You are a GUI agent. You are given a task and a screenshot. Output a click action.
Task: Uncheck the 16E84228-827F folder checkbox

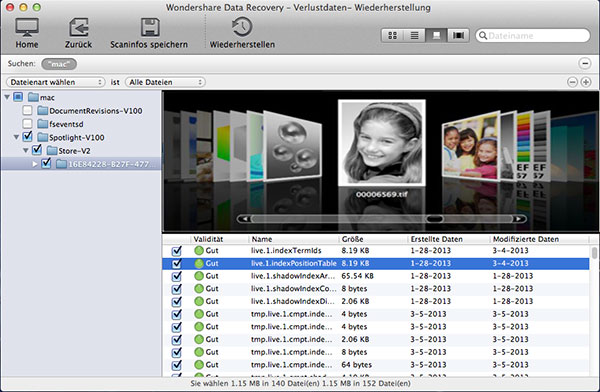[46, 163]
